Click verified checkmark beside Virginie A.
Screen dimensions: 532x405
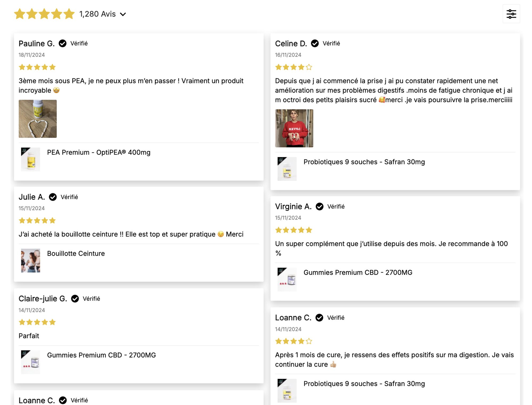tap(319, 206)
